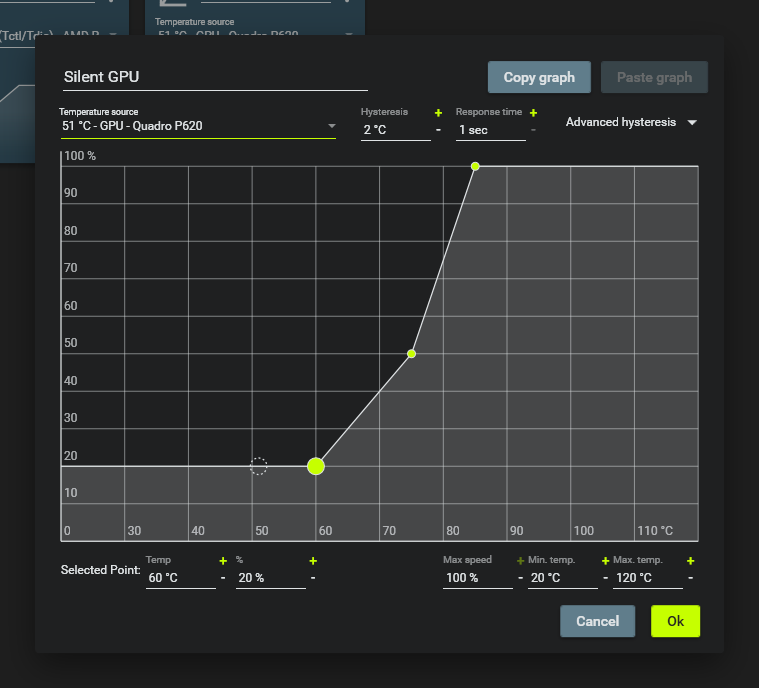
Task: Expand the Advanced hysteresis menu
Action: click(x=632, y=122)
